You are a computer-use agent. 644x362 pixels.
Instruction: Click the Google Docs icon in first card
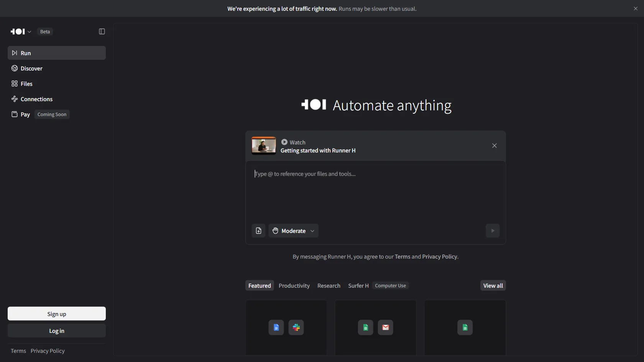tap(276, 328)
